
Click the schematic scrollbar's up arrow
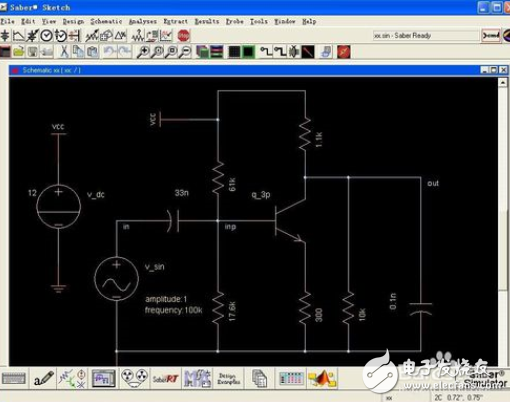(503, 82)
